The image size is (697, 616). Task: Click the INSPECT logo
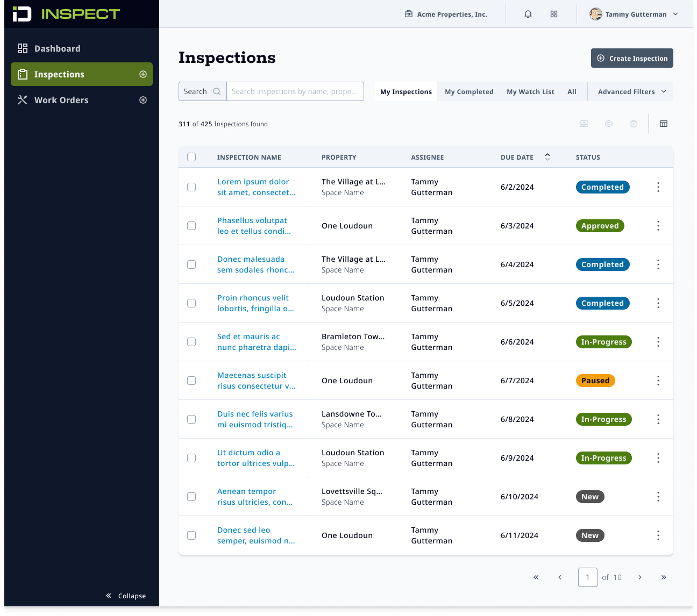click(x=66, y=14)
